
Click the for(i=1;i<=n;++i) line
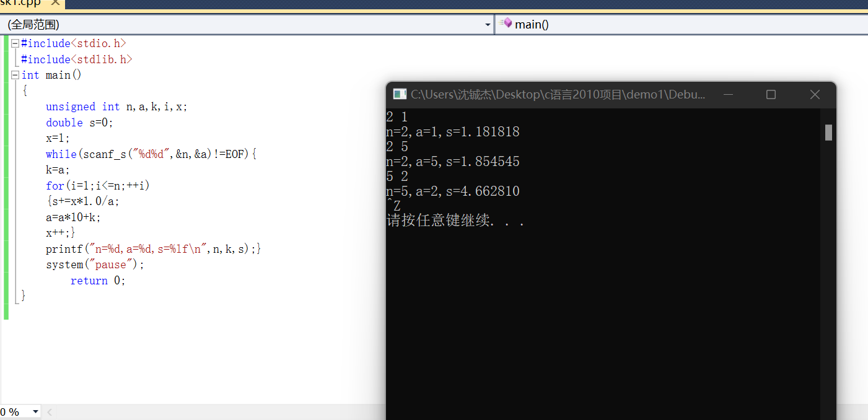point(98,186)
